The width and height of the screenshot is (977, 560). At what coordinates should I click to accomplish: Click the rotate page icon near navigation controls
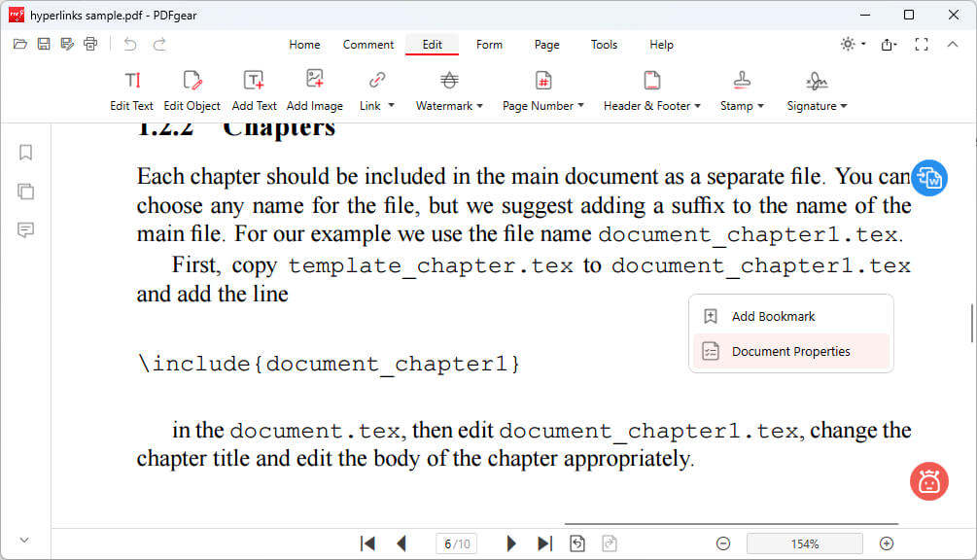576,542
